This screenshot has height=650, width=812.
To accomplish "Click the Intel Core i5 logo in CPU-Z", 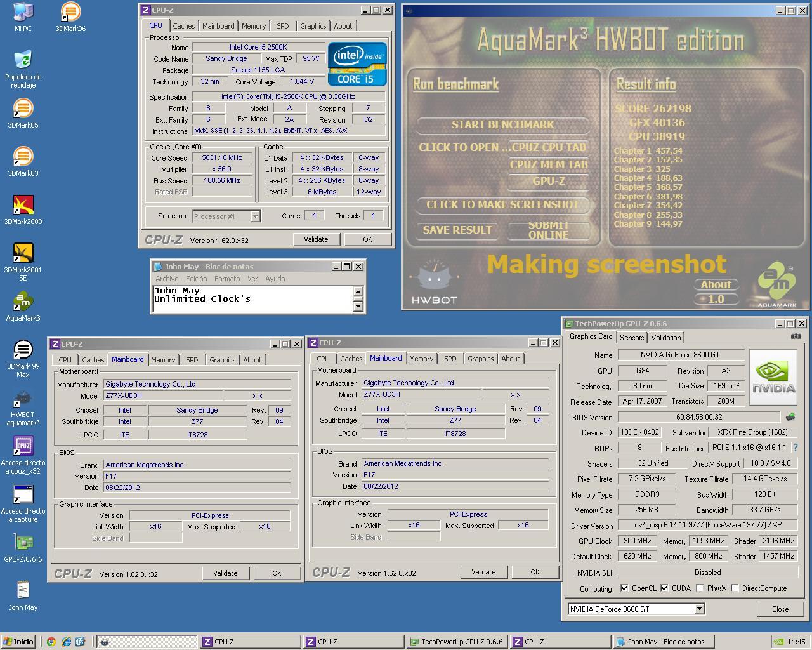I will tap(357, 64).
